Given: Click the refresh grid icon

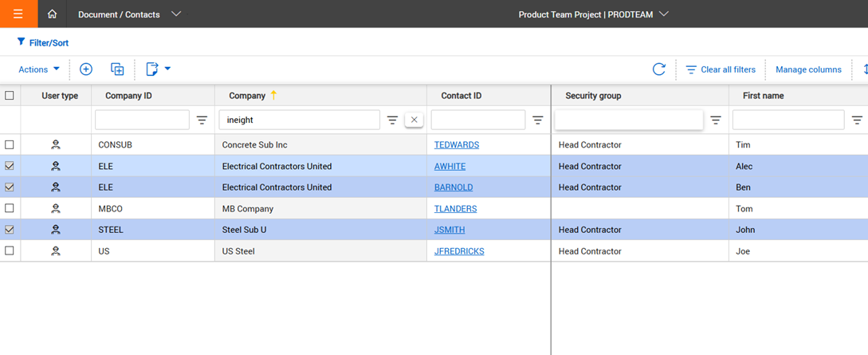Looking at the screenshot, I should (x=658, y=69).
